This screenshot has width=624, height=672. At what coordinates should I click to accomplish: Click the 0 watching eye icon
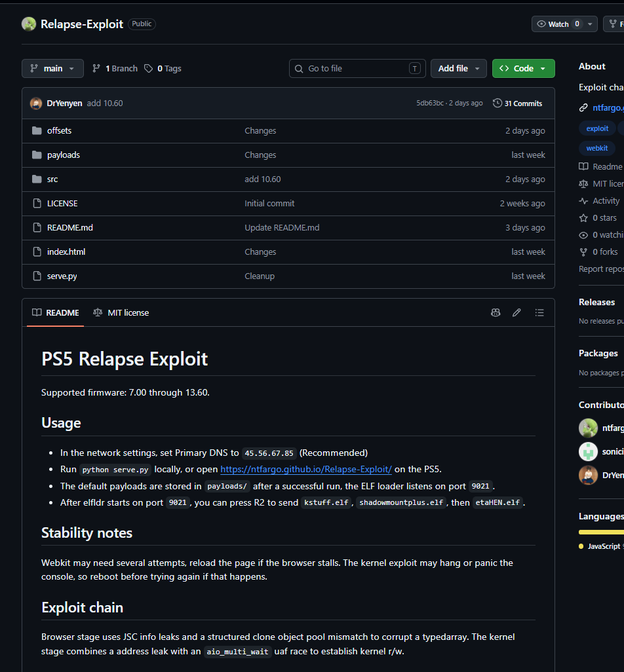[583, 235]
